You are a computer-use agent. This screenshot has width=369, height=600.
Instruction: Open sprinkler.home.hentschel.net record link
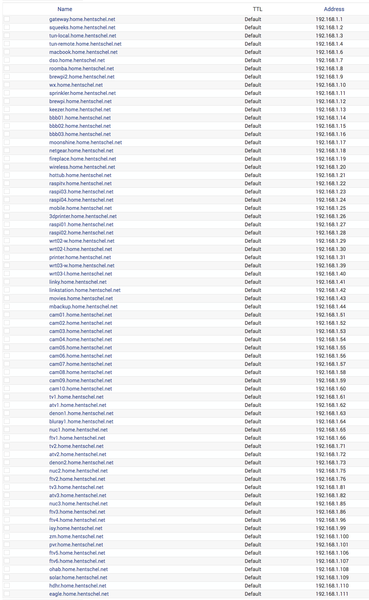click(82, 93)
